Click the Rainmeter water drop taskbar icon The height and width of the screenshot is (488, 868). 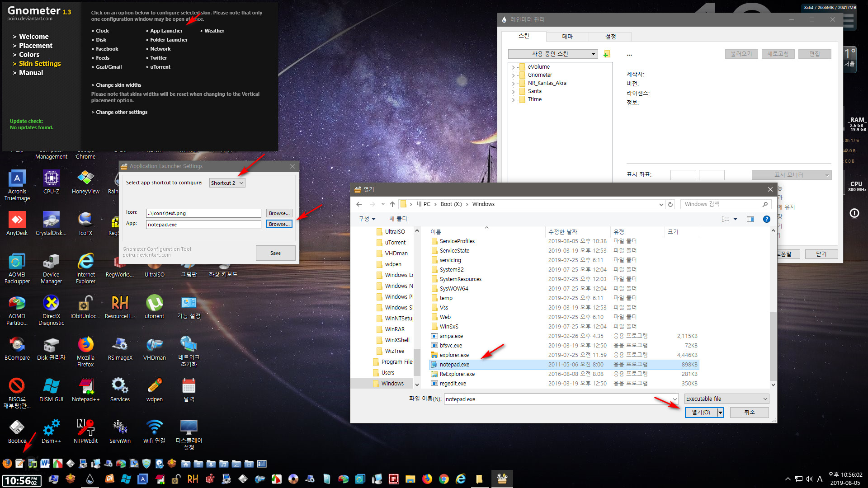point(90,479)
